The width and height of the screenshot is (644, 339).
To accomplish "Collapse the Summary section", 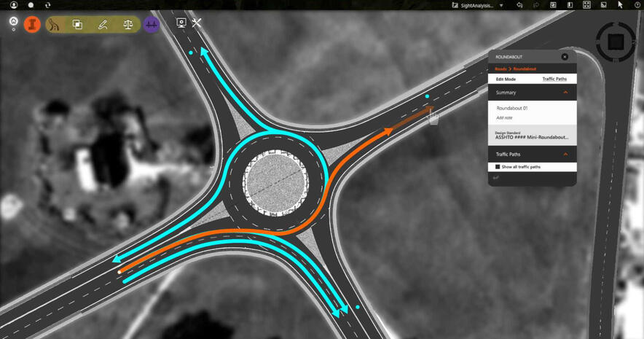I will 565,93.
